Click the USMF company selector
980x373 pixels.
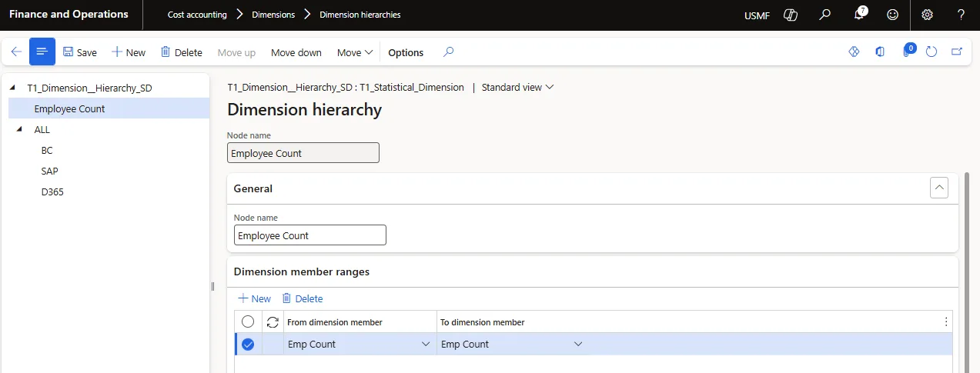click(x=756, y=15)
